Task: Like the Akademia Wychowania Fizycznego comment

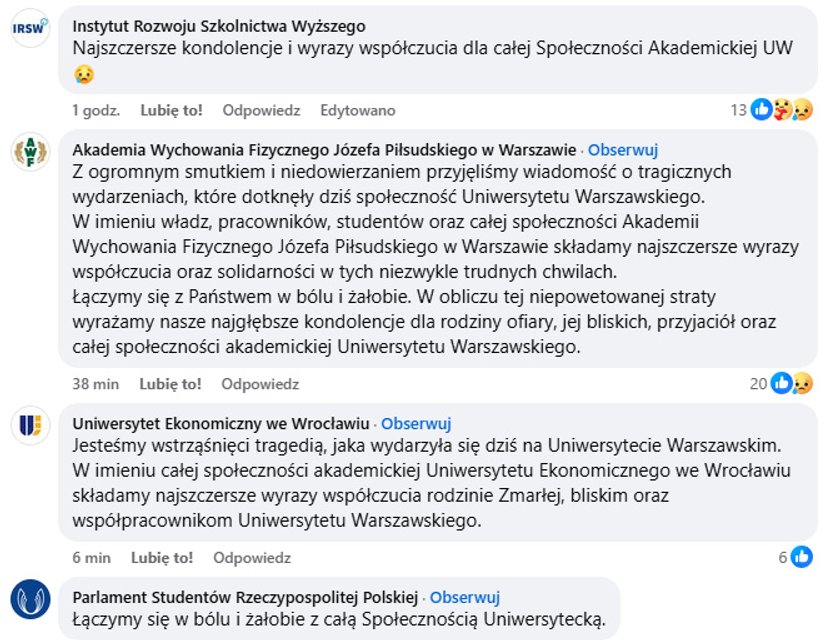Action: tap(170, 384)
